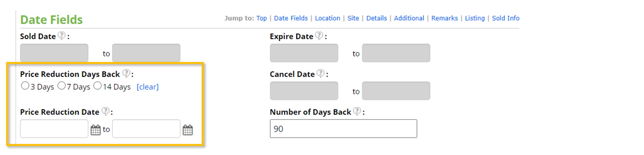Select the 7 Days radio option
Image resolution: width=644 pixels, height=155 pixels.
[62, 86]
